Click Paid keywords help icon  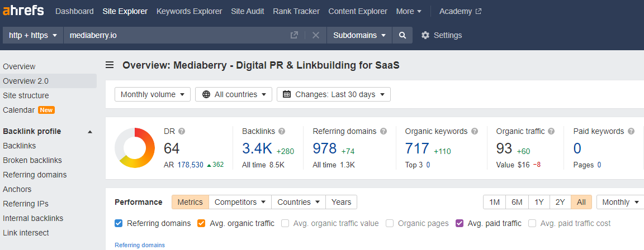631,131
